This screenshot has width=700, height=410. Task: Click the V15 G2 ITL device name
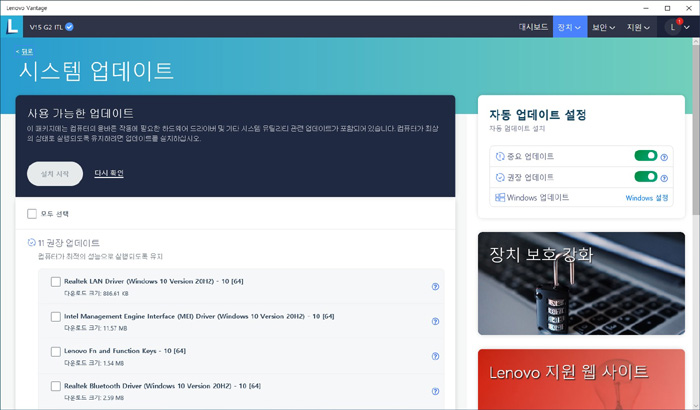46,27
